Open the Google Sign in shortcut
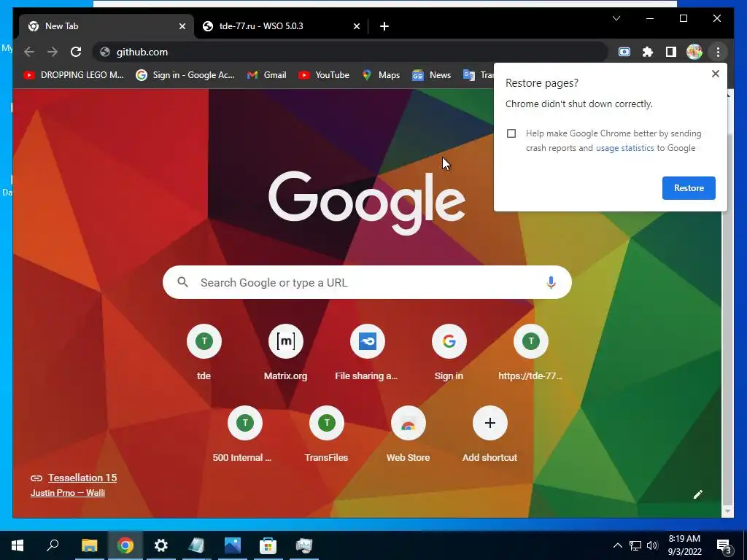 (x=449, y=351)
